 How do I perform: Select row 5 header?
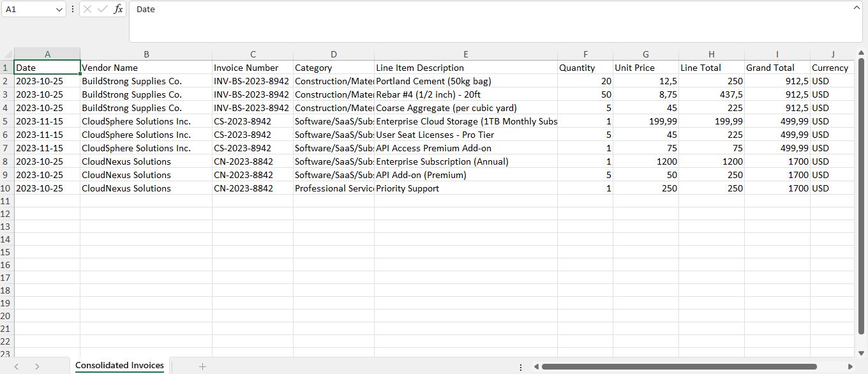6,121
